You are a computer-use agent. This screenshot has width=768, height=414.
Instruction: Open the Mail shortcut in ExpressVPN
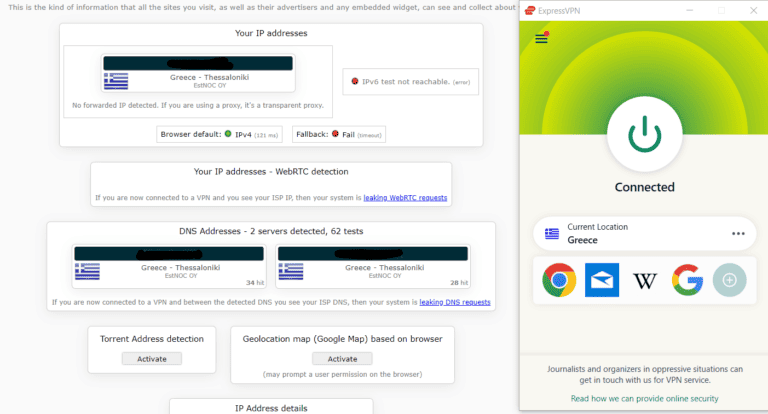[602, 280]
